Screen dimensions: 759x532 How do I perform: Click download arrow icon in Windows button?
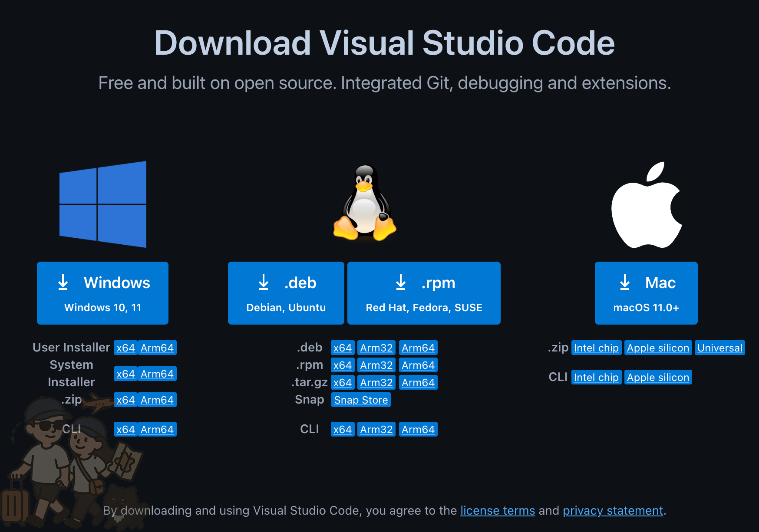click(63, 282)
